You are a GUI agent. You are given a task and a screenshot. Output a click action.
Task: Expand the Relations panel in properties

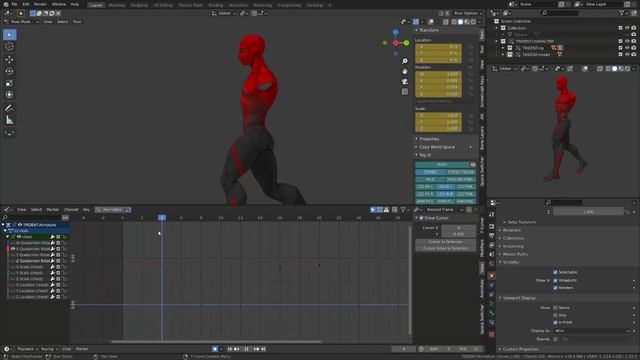point(511,230)
